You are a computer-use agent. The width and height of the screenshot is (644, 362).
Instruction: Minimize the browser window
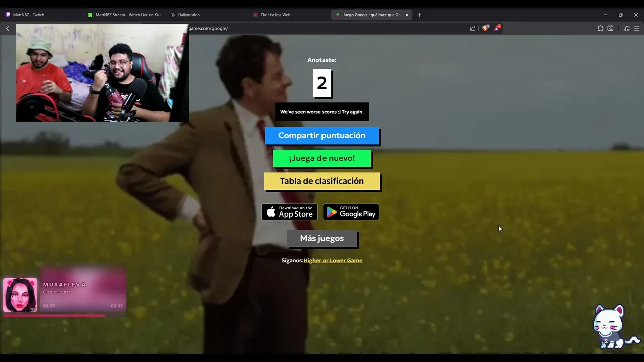(x=605, y=15)
